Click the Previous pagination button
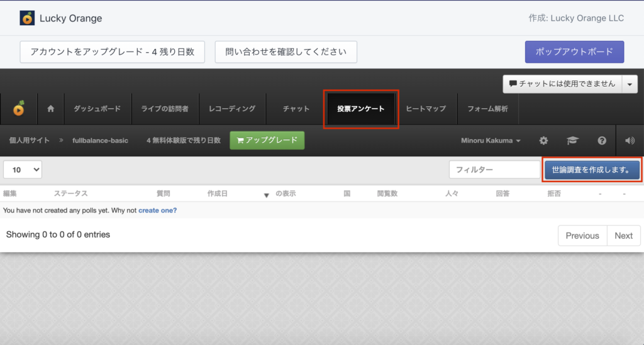644x345 pixels. coord(582,236)
